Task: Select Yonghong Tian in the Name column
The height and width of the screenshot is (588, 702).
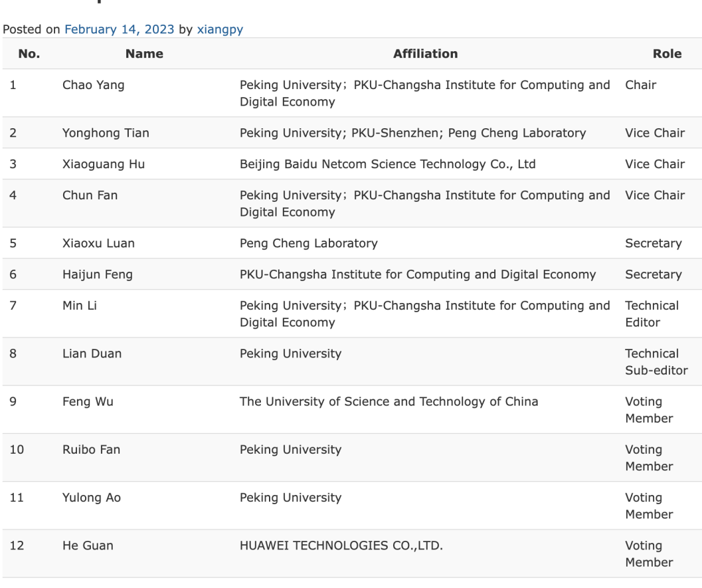Action: point(106,133)
